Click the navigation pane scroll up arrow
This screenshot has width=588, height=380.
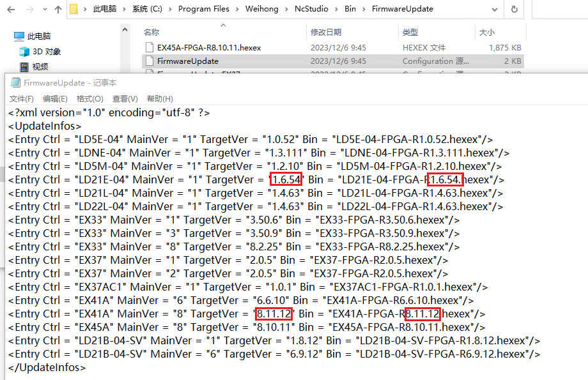(125, 29)
